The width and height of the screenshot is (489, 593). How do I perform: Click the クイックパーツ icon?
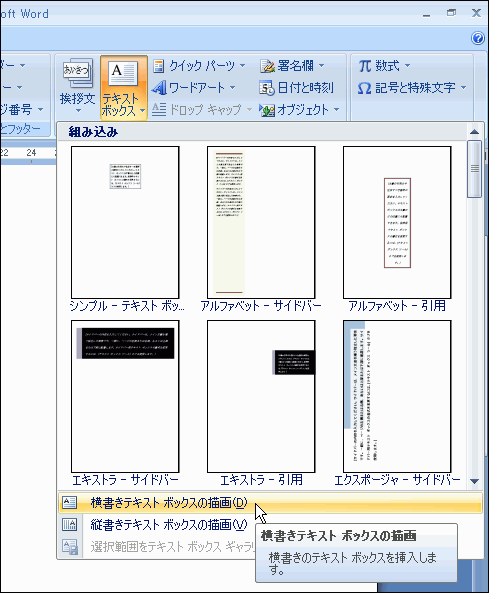(158, 66)
